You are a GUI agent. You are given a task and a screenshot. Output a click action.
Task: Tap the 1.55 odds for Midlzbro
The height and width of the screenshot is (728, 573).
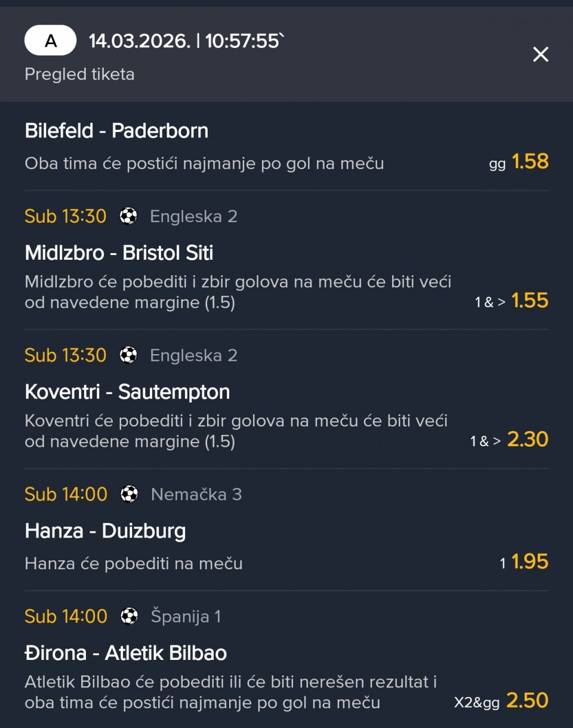click(529, 301)
